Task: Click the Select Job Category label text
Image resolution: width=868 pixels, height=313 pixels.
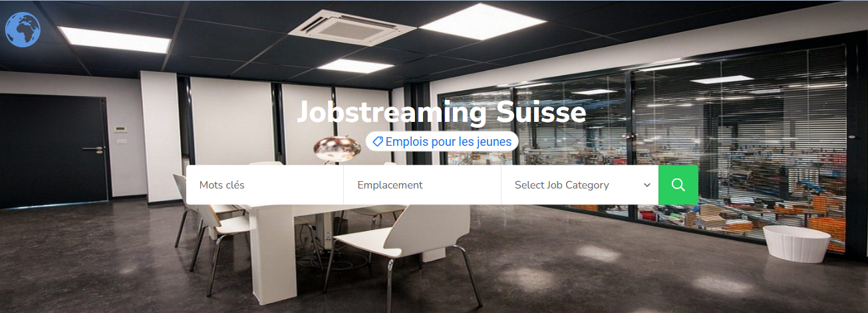Action: click(x=562, y=184)
